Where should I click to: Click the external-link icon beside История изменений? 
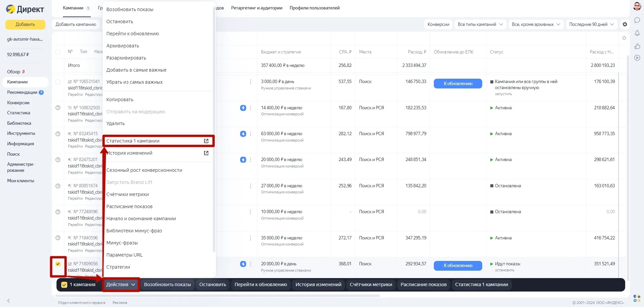(206, 153)
